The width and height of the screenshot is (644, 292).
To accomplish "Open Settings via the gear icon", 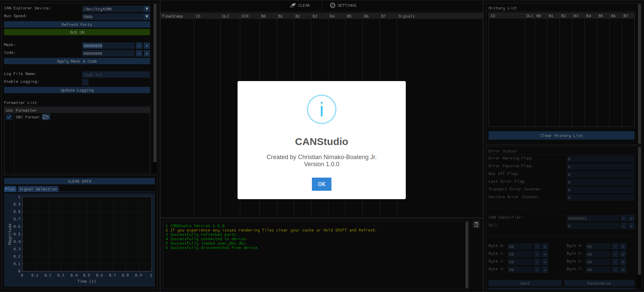I will click(x=332, y=5).
